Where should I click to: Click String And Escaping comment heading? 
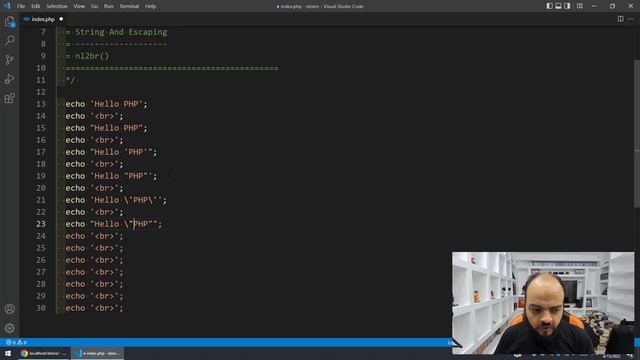(x=121, y=32)
